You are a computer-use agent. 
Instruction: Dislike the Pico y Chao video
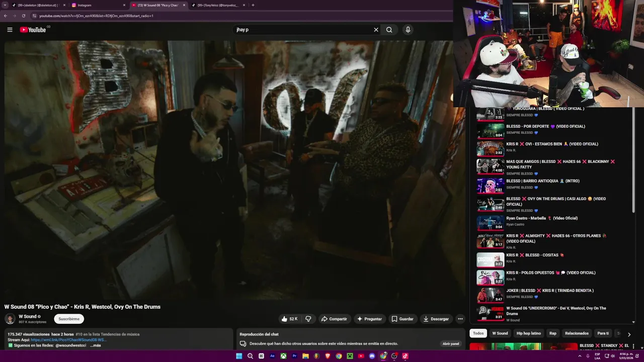tap(308, 319)
